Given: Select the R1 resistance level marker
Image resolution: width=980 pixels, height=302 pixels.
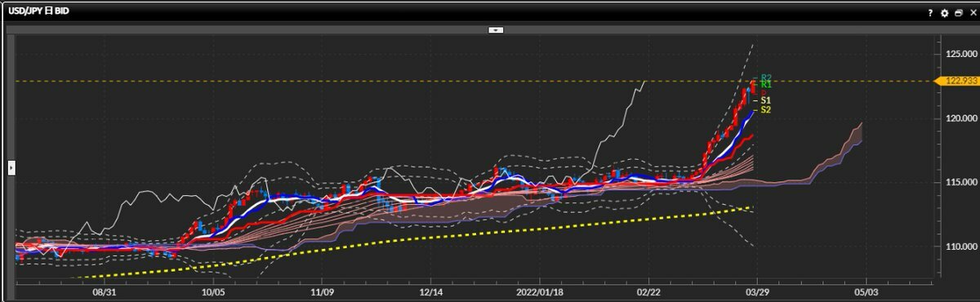Looking at the screenshot, I should click(x=766, y=85).
